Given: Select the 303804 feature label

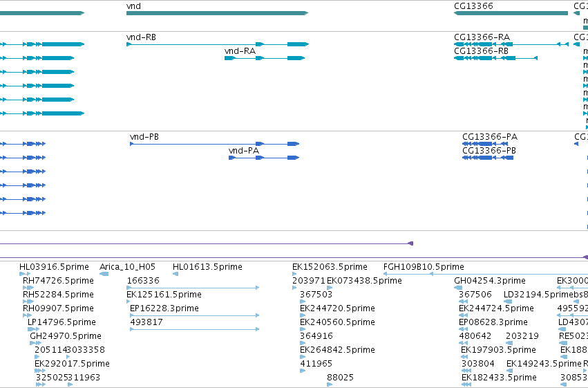Looking at the screenshot, I should 477,364.
